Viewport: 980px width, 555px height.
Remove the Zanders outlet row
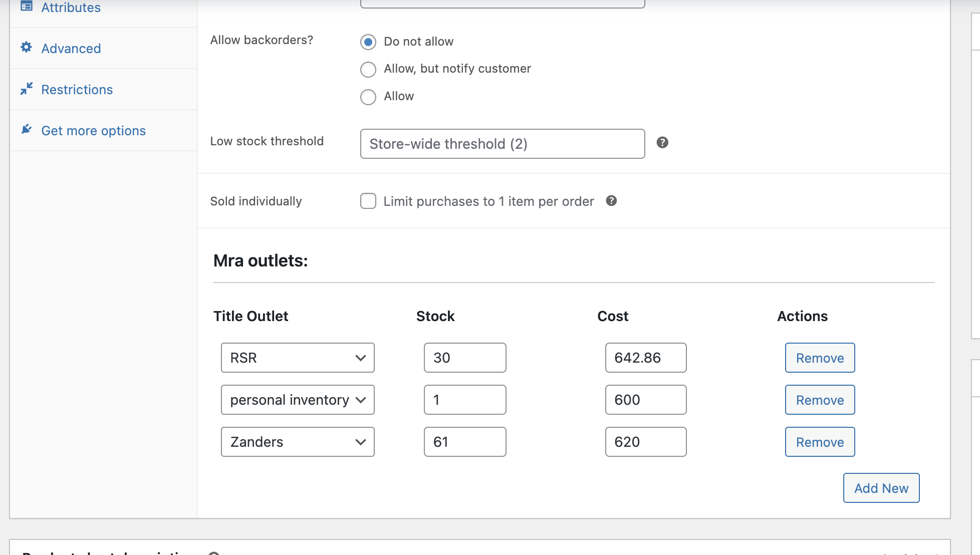[820, 442]
